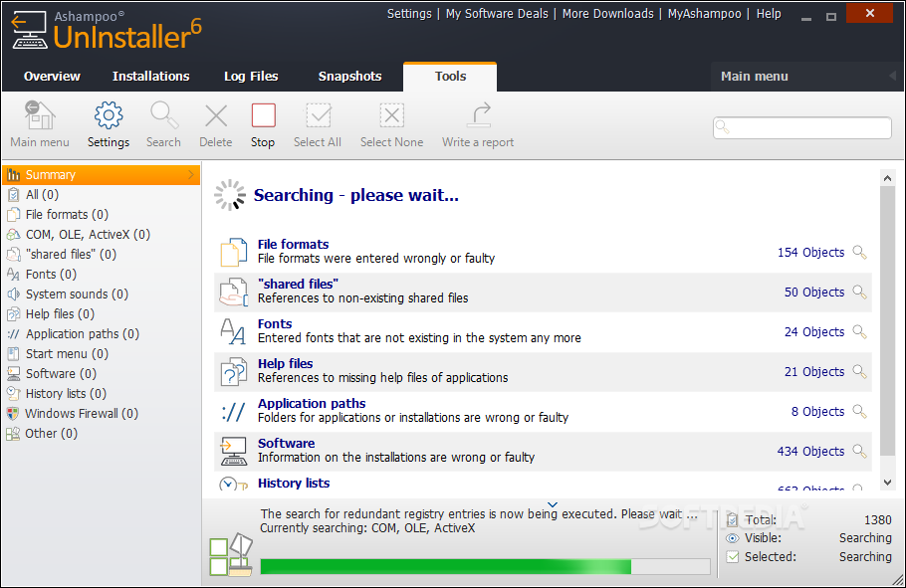The height and width of the screenshot is (588, 906).
Task: Select Start menu (0) entry
Action: 102,354
